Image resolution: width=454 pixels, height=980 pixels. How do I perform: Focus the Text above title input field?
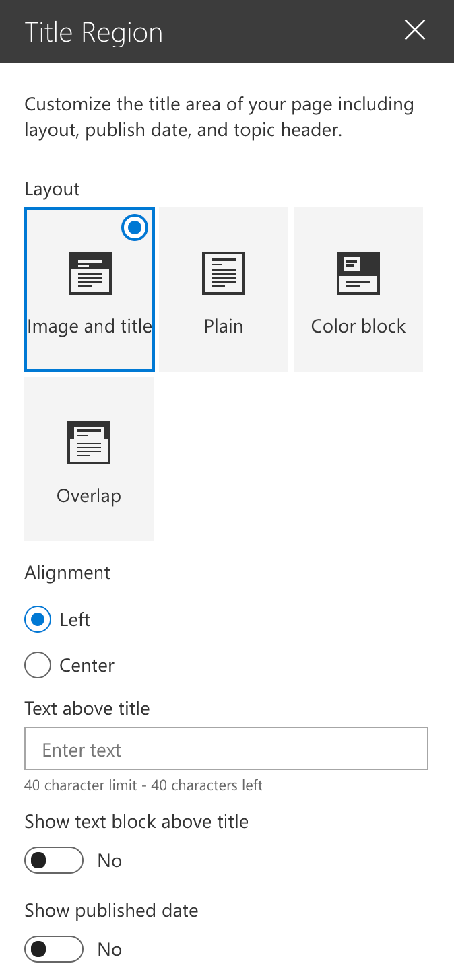pyautogui.click(x=226, y=748)
